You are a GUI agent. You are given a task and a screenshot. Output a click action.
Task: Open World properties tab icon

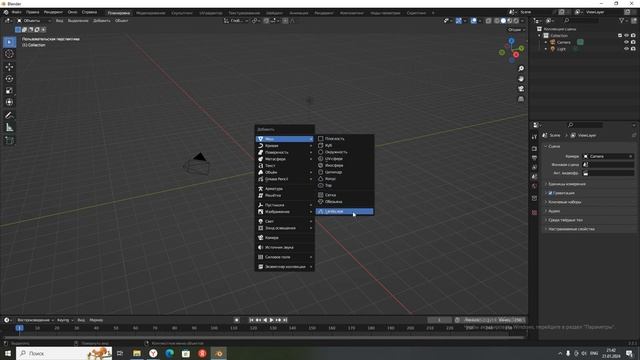[534, 186]
